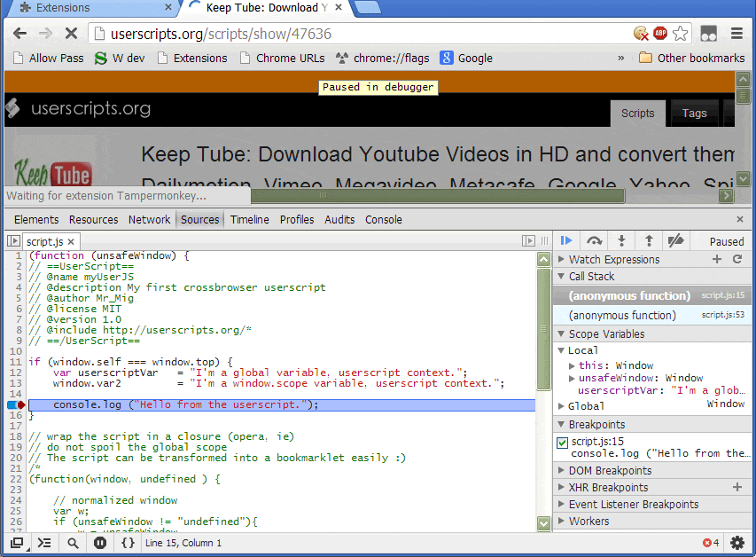Screen dimensions: 756x557
Task: Go back in browser history
Action: tap(20, 34)
